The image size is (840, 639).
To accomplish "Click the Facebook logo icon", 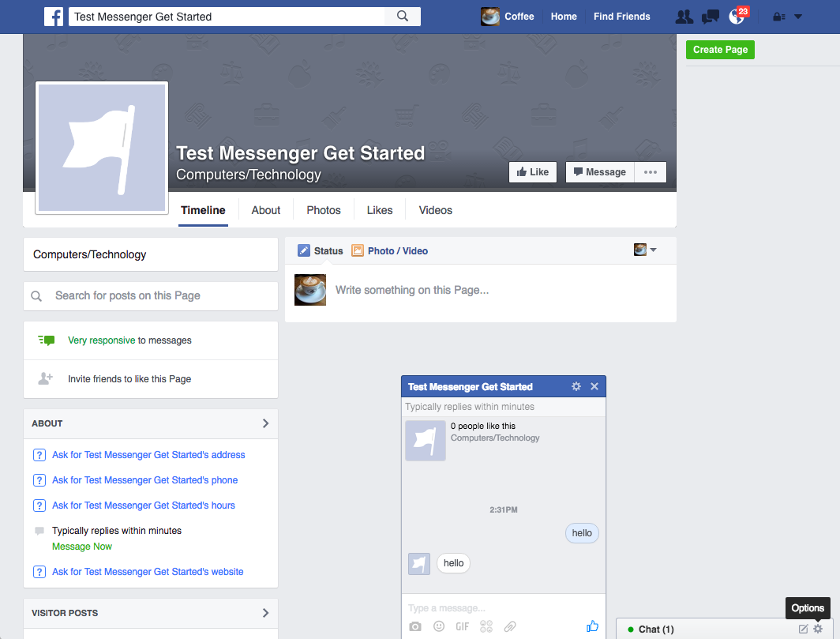I will pyautogui.click(x=54, y=17).
